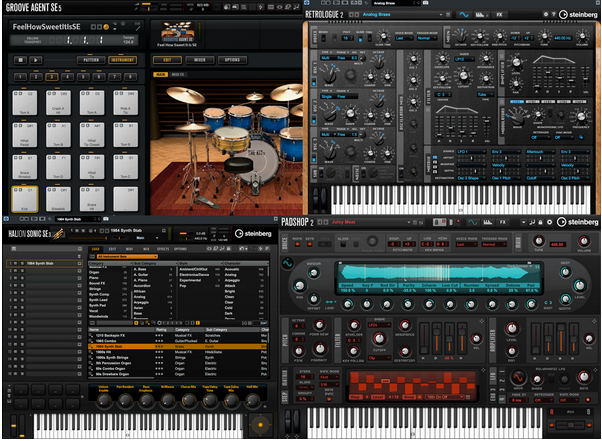Image resolution: width=602 pixels, height=441 pixels.
Task: Click trash icon above HALion slot list
Action: pos(79,256)
